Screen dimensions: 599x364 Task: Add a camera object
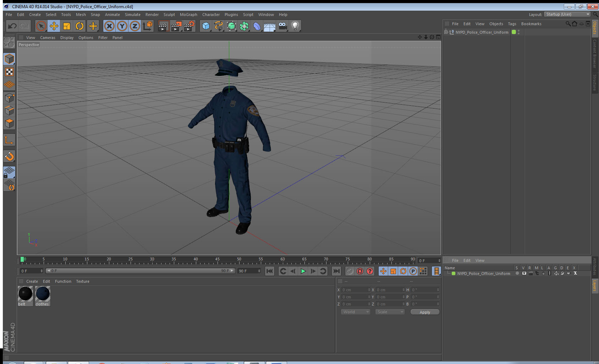tap(282, 26)
